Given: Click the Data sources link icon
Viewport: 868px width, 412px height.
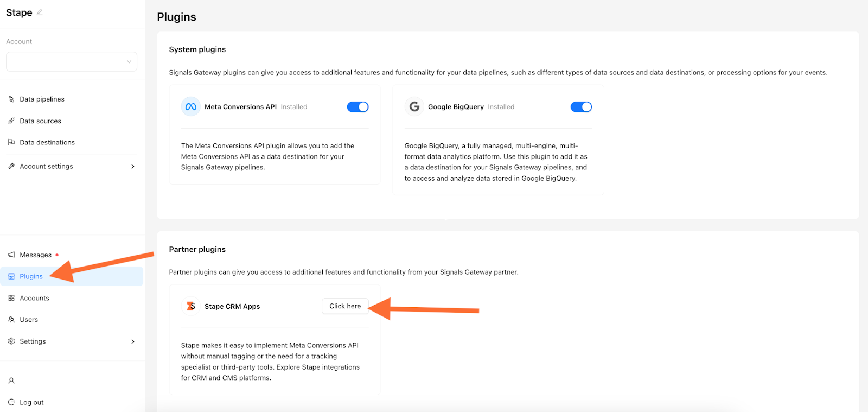Looking at the screenshot, I should [x=11, y=121].
